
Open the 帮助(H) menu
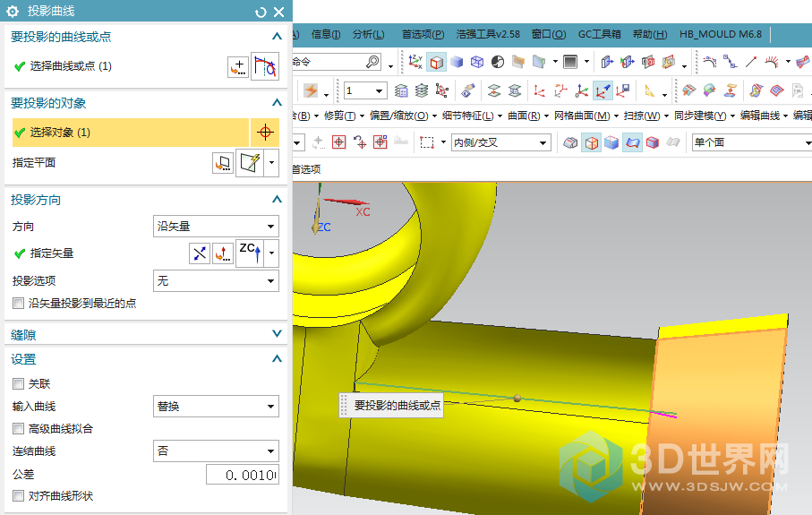[650, 34]
